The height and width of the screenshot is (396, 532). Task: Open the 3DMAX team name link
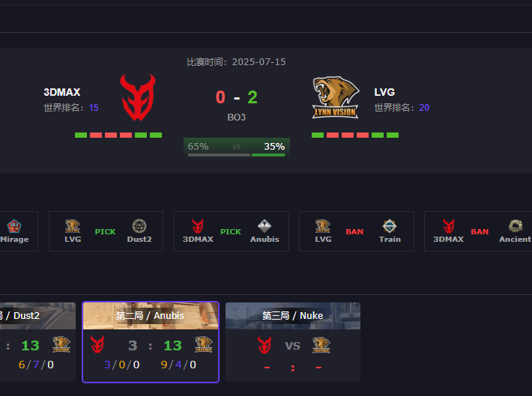click(61, 92)
